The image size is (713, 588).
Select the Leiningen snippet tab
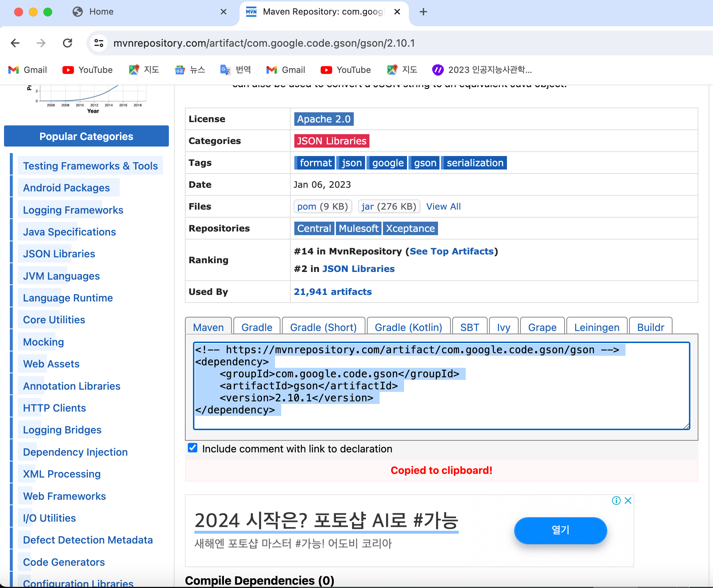(596, 327)
